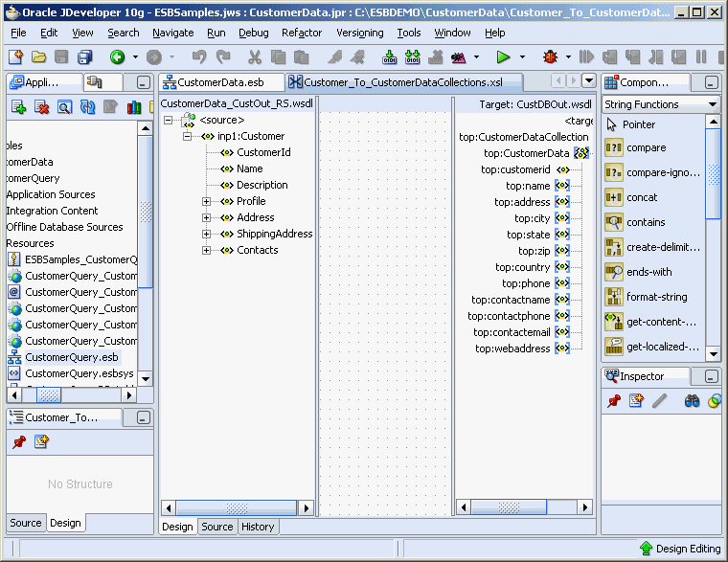Click the navigator green plus icon
728x562 pixels.
coord(18,107)
